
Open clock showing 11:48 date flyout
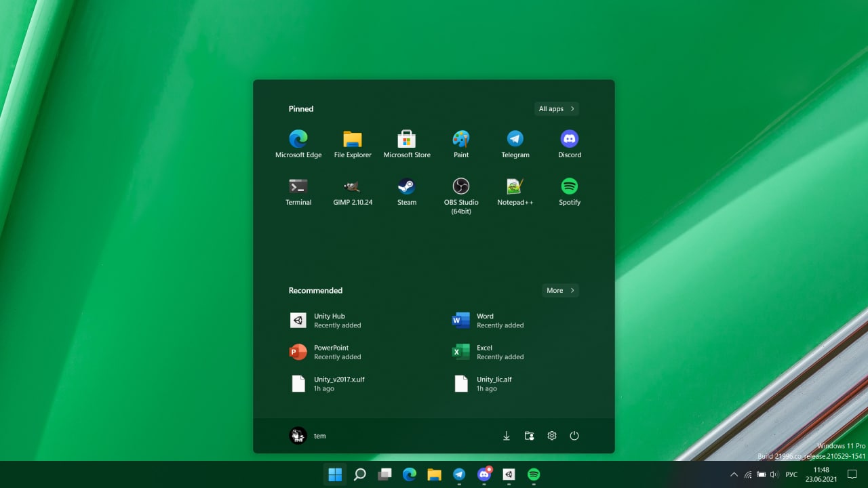click(821, 474)
